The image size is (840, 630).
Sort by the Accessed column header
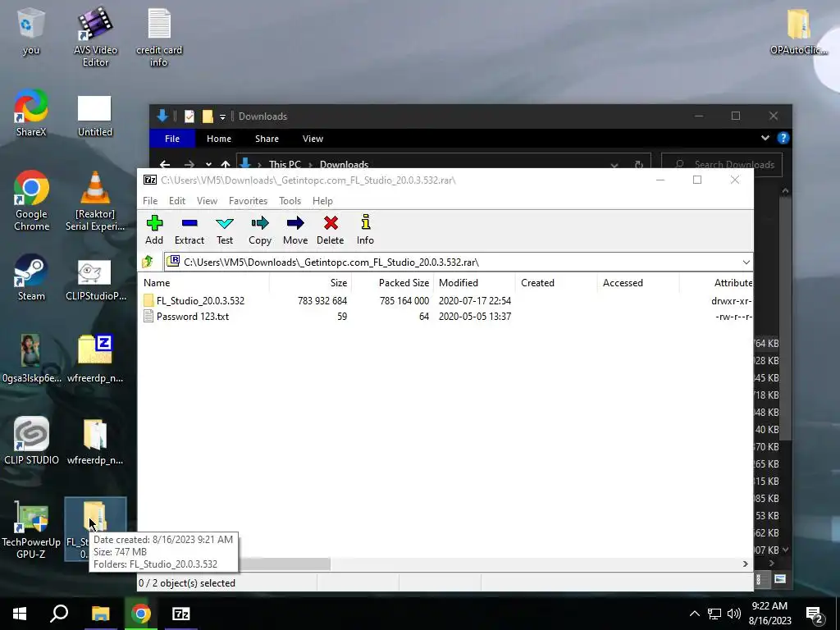(x=638, y=283)
